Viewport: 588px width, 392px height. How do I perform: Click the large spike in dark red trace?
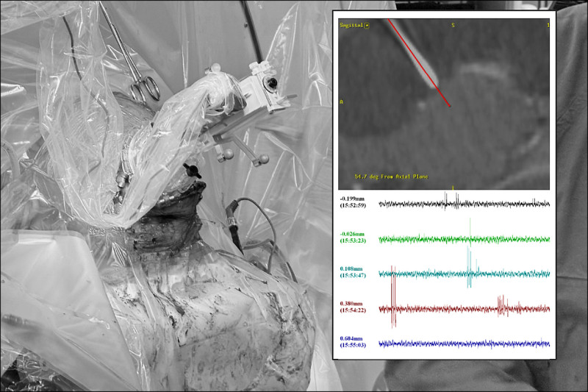[x=393, y=294]
